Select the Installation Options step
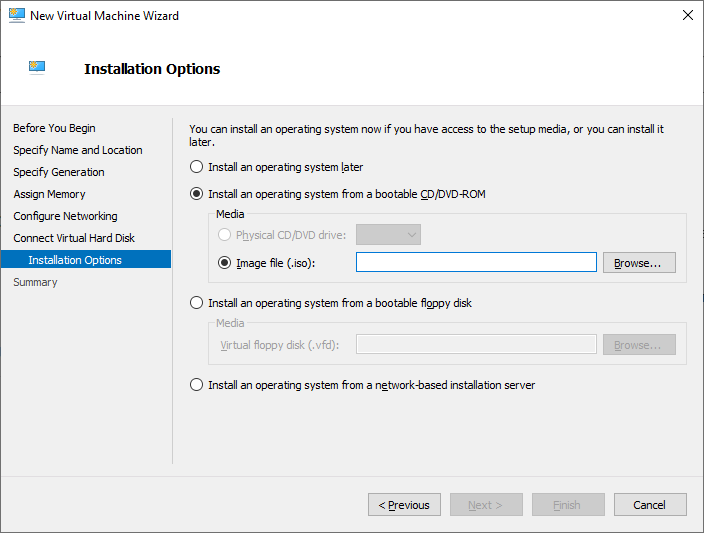 [x=86, y=260]
